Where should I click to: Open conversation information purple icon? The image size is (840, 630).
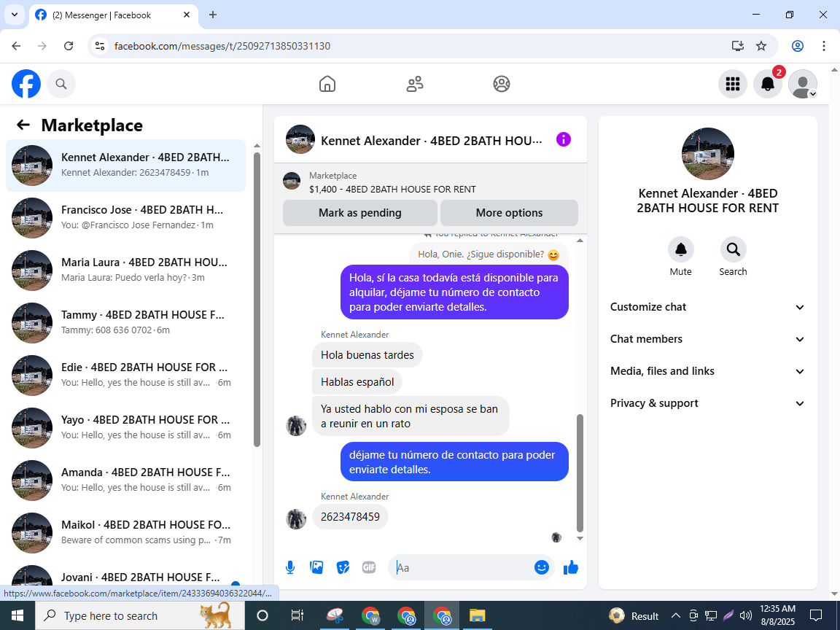click(x=563, y=140)
